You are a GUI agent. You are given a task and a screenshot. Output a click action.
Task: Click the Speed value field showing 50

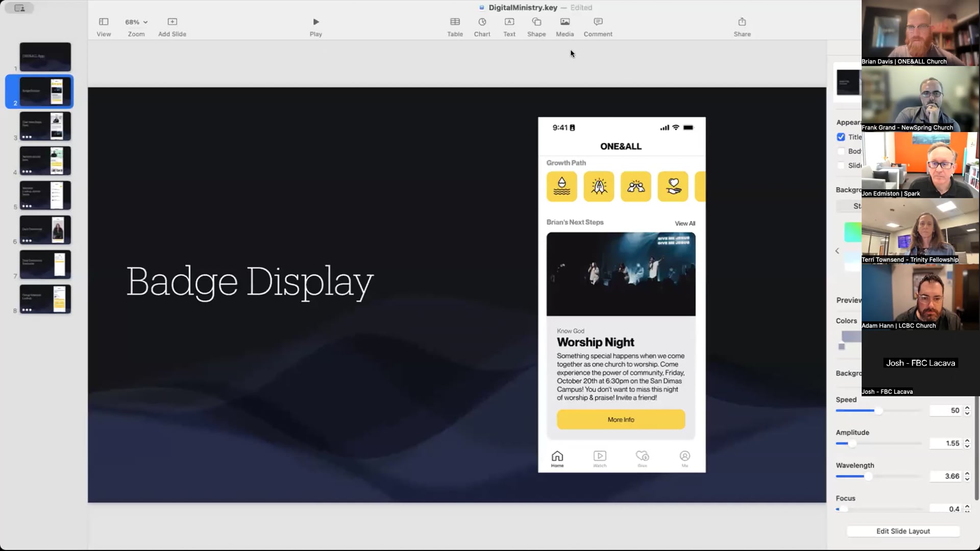[945, 410]
